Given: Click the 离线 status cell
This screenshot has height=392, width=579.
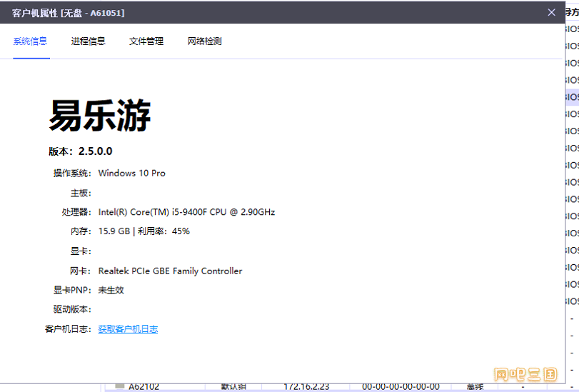Looking at the screenshot, I should [x=475, y=387].
